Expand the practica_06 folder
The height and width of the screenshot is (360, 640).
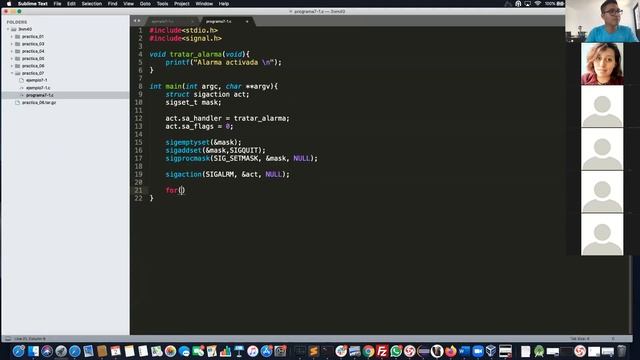coord(12,66)
